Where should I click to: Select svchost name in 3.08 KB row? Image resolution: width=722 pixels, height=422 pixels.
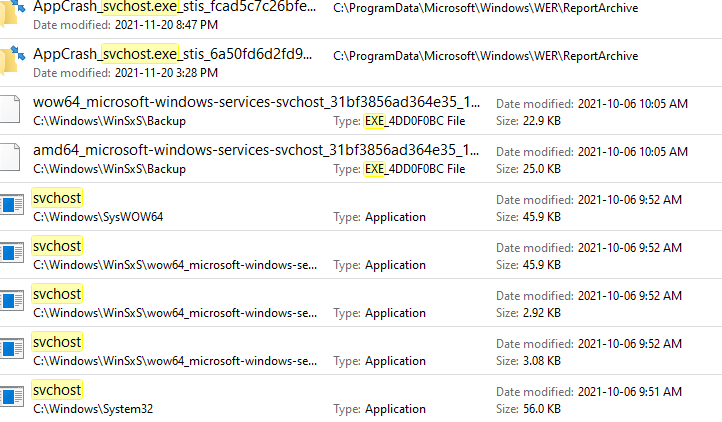click(57, 342)
